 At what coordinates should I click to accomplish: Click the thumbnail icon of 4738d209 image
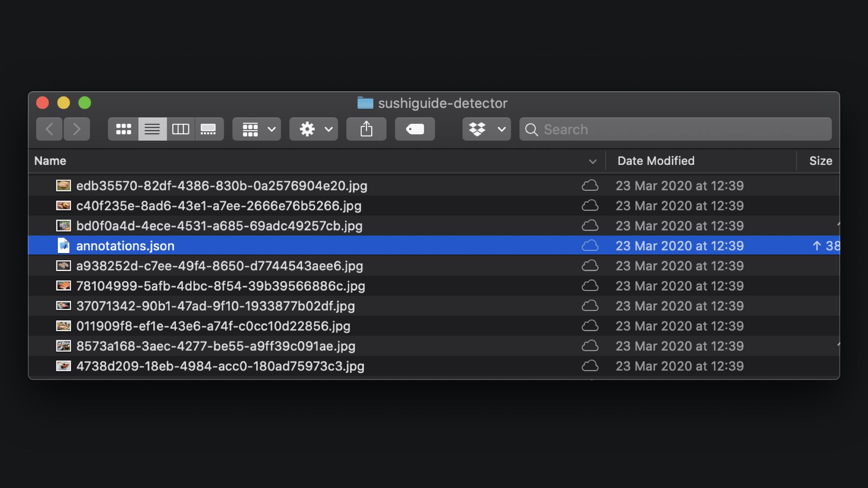63,366
